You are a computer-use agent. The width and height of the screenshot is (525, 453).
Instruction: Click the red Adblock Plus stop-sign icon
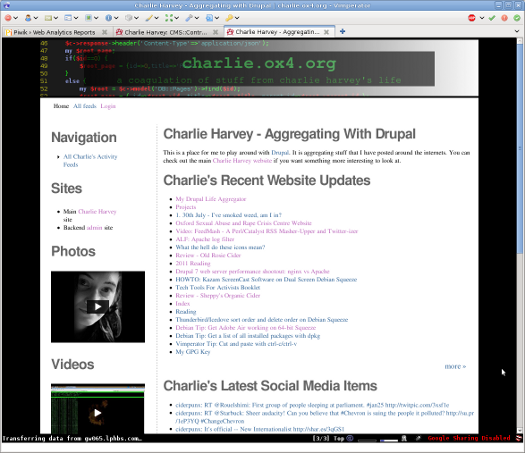pos(472,18)
